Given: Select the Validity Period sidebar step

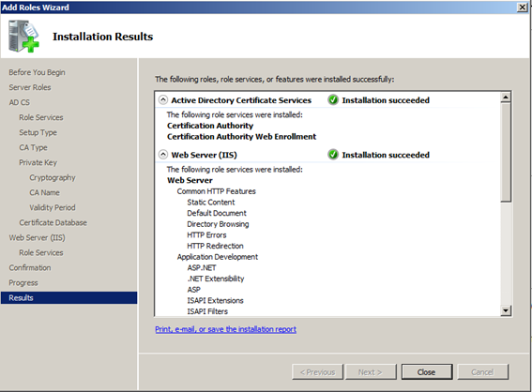Looking at the screenshot, I should pyautogui.click(x=53, y=207).
